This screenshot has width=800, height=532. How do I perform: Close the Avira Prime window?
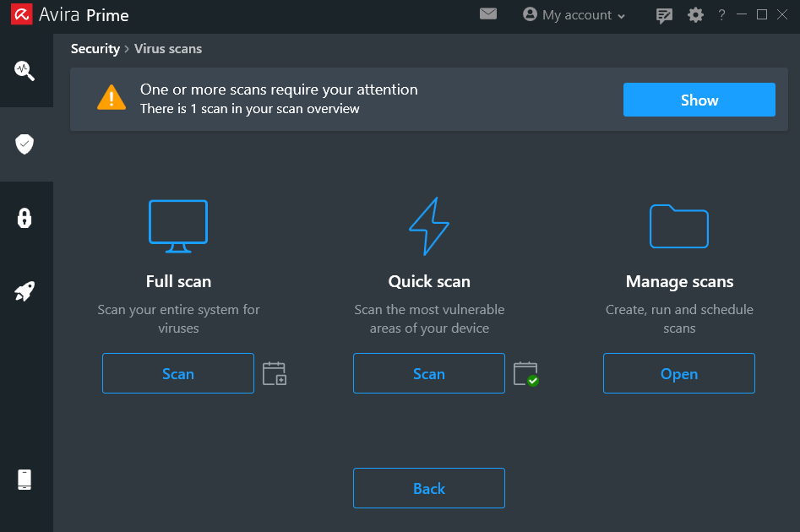click(782, 15)
